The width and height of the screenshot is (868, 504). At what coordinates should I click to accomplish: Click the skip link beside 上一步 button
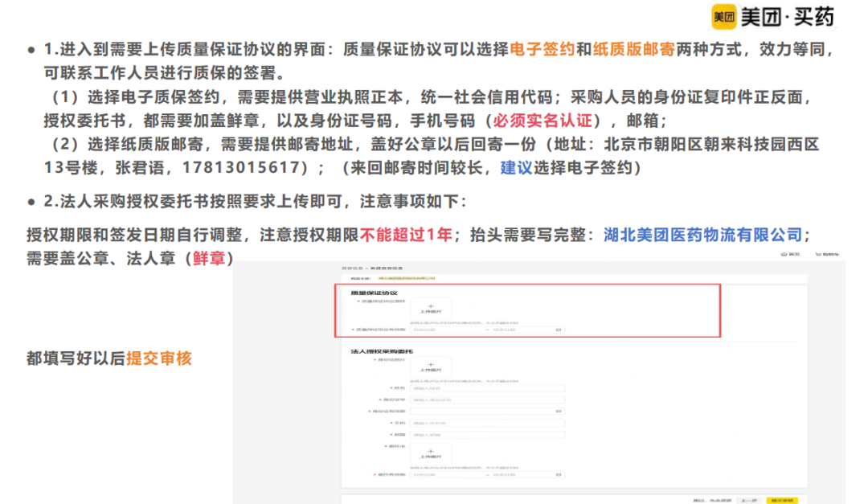tap(712, 500)
